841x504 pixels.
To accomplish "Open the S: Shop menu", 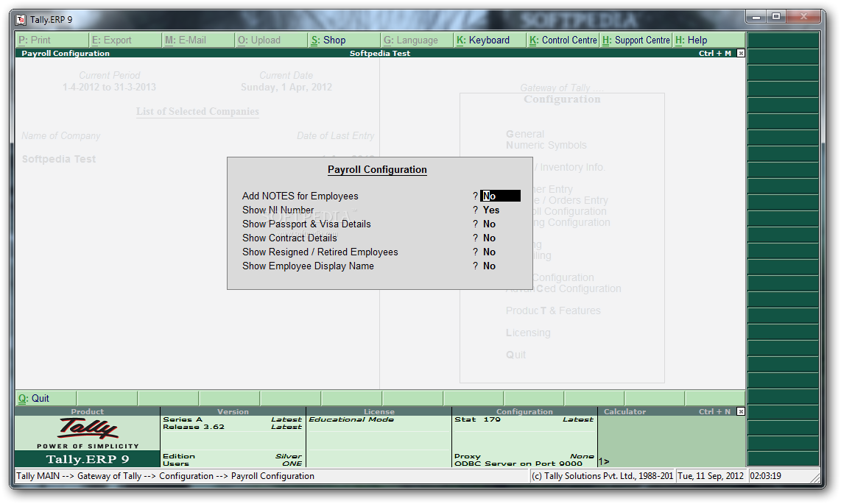I will pyautogui.click(x=345, y=40).
